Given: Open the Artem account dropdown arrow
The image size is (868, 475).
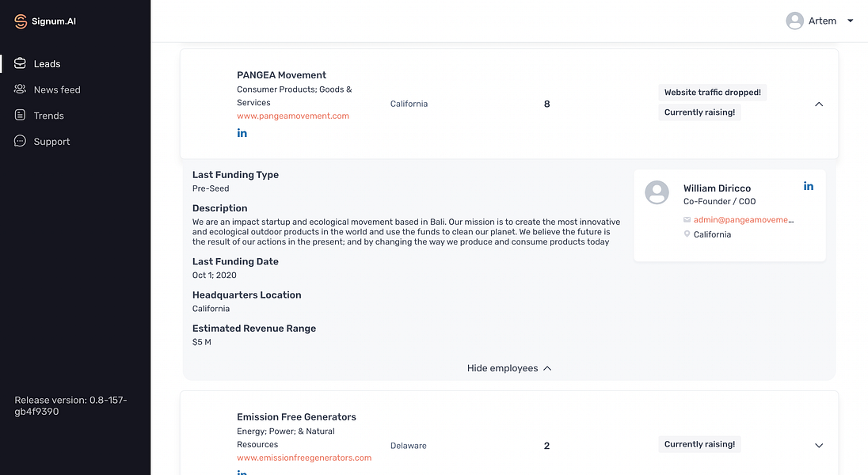Looking at the screenshot, I should click(851, 21).
